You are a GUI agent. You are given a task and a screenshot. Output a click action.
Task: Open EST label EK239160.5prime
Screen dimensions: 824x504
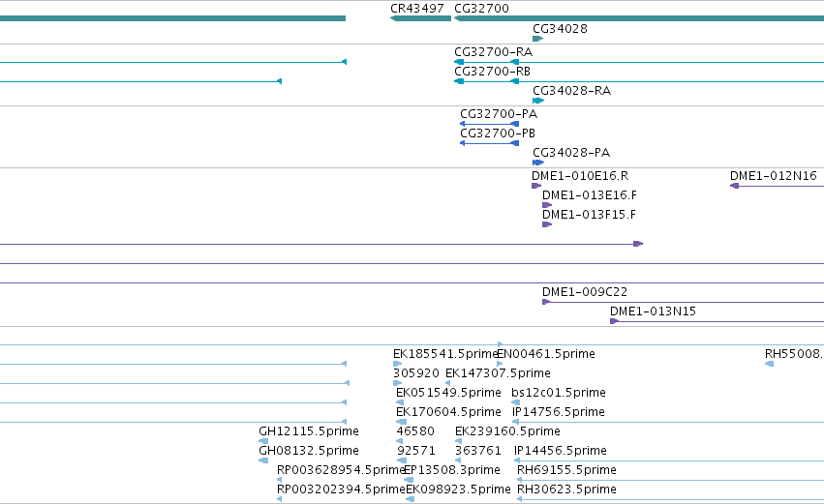(x=507, y=431)
